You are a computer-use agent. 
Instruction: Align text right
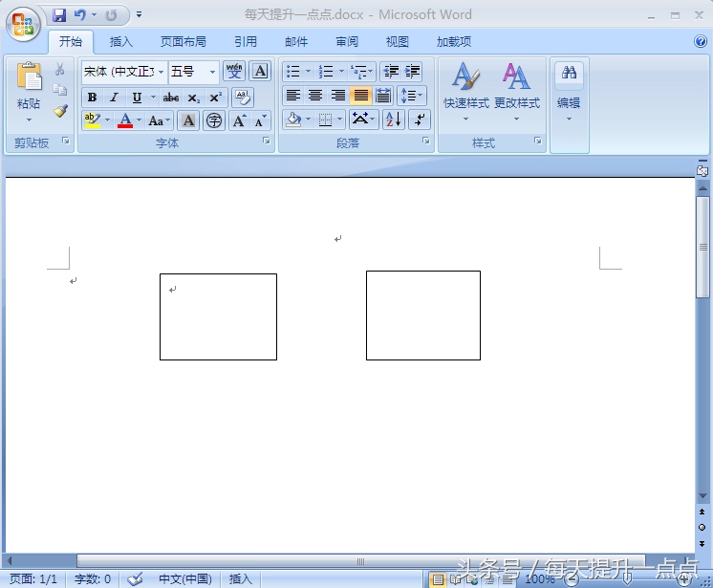click(337, 96)
